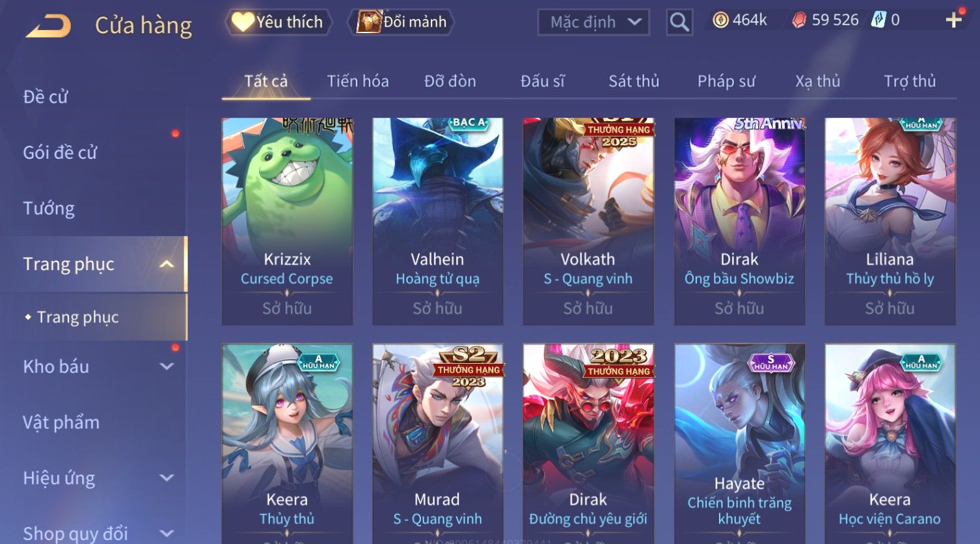Screen dimensions: 980x544
Task: Click the chest icon on Đổi mảnh
Action: 369,22
